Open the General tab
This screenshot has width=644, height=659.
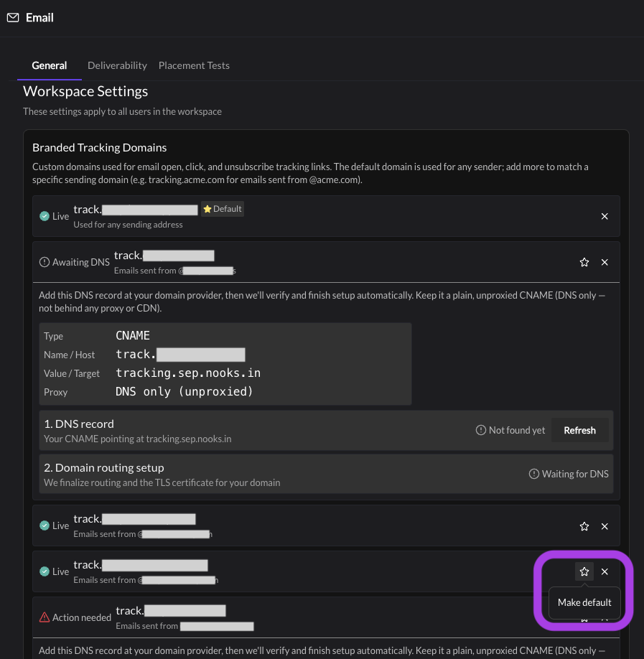point(50,65)
